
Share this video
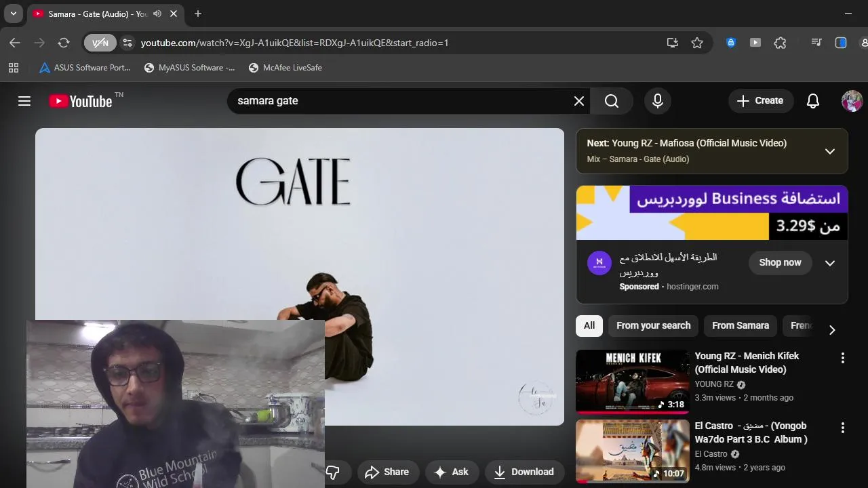point(387,472)
